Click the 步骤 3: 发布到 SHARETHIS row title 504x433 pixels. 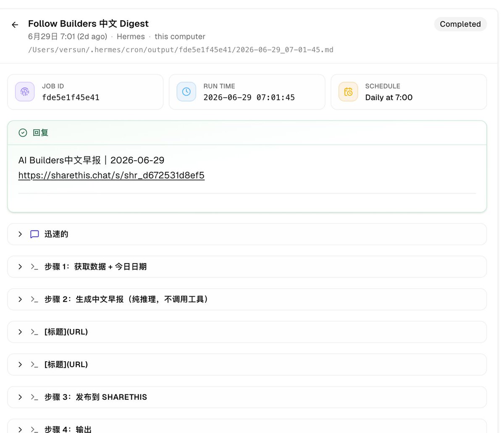coord(96,397)
